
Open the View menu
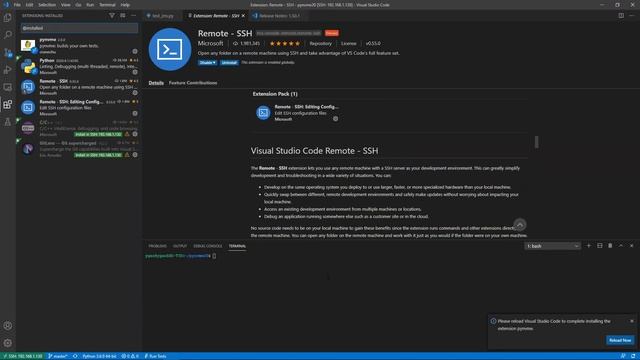coord(65,5)
